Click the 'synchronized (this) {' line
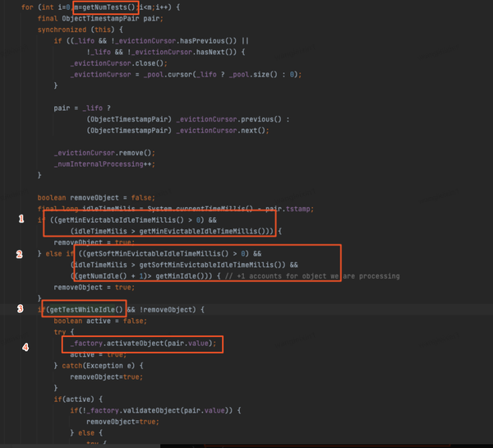 [81, 30]
